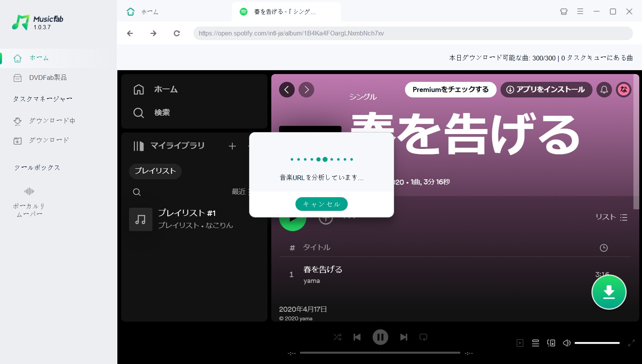
Task: Toggle repeat mode
Action: point(423,337)
